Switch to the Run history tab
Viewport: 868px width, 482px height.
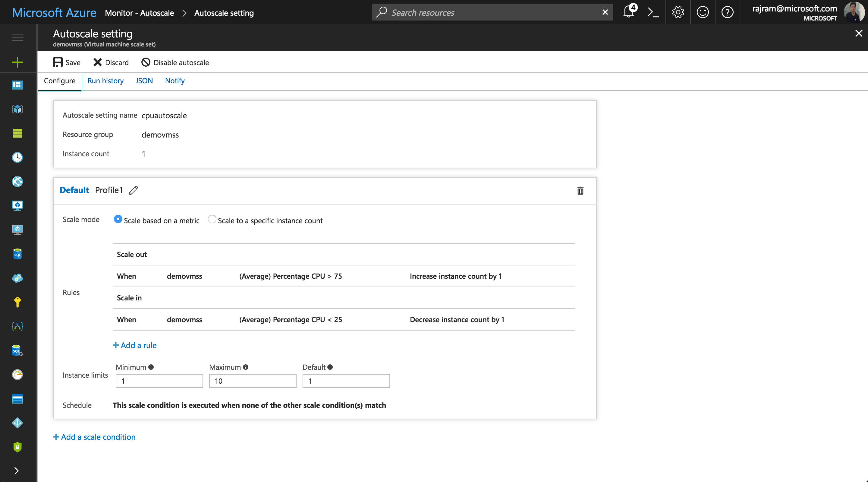[x=105, y=81]
